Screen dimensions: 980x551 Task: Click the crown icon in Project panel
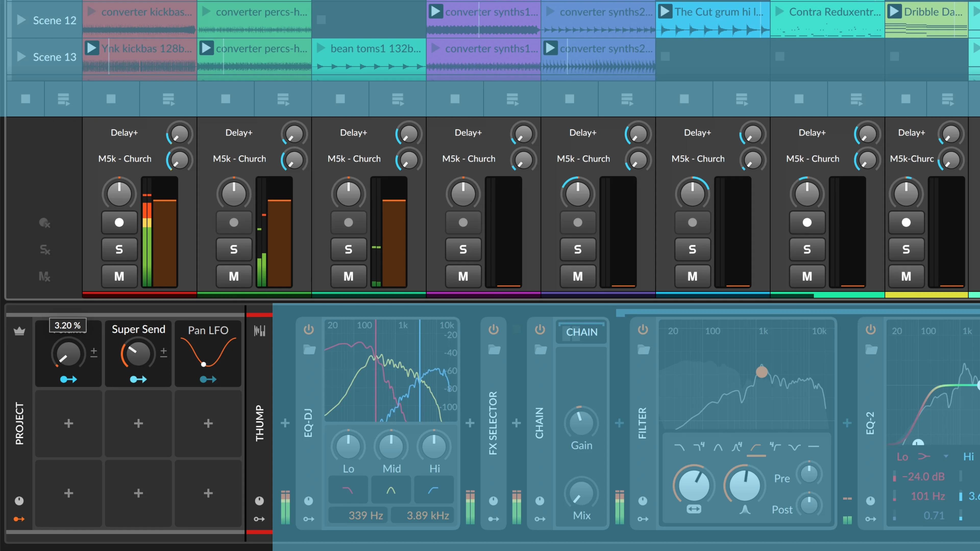tap(19, 331)
